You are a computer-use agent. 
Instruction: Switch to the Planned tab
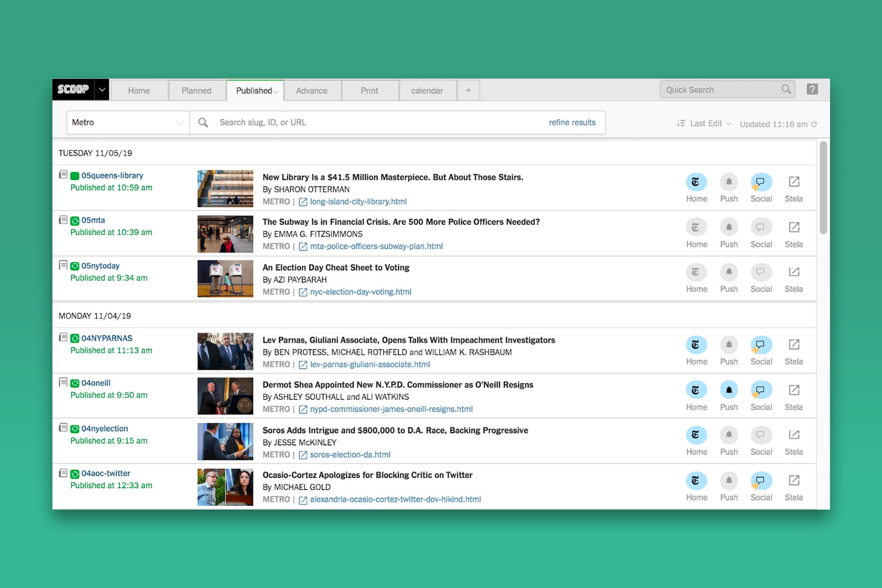point(196,91)
